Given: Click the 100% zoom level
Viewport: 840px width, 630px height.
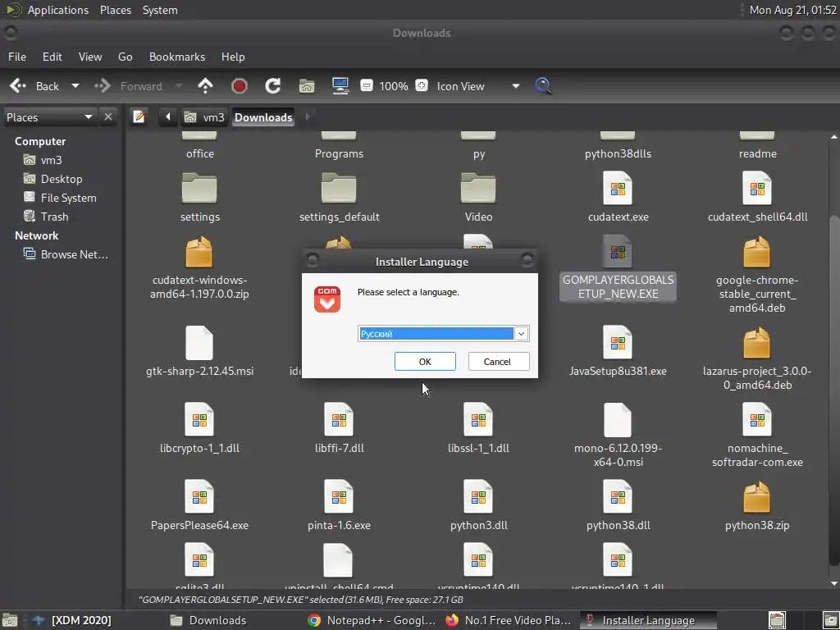Looking at the screenshot, I should (x=394, y=86).
